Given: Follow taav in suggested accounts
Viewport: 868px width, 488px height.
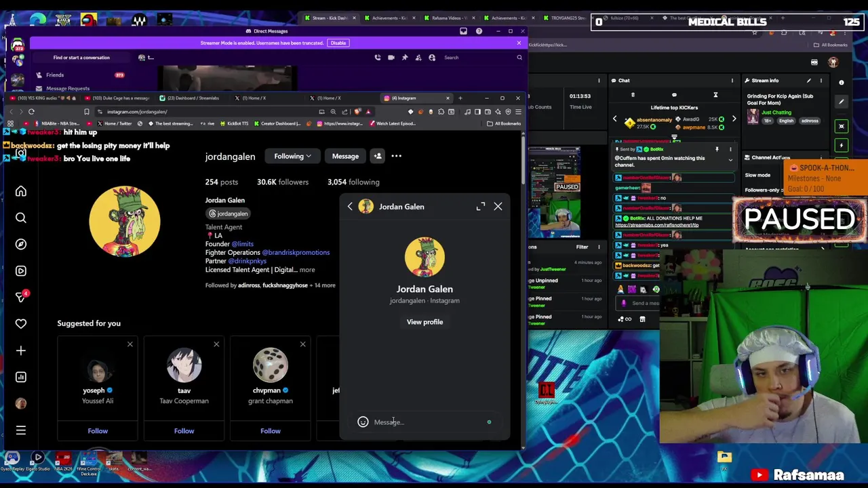Looking at the screenshot, I should [x=184, y=431].
